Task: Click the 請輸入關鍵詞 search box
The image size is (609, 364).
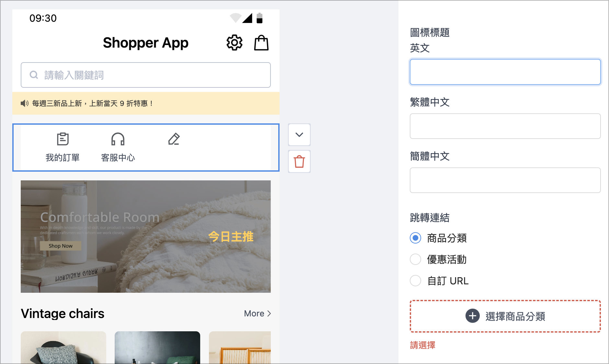Action: coord(146,75)
